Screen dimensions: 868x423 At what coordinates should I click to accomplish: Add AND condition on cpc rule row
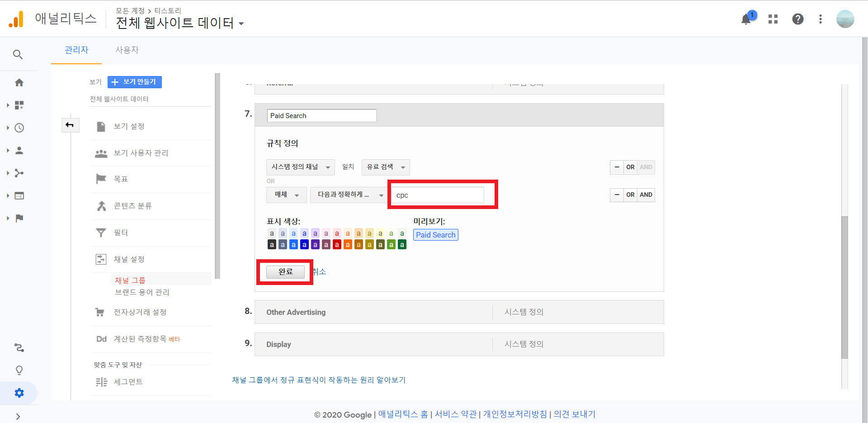[x=646, y=195]
